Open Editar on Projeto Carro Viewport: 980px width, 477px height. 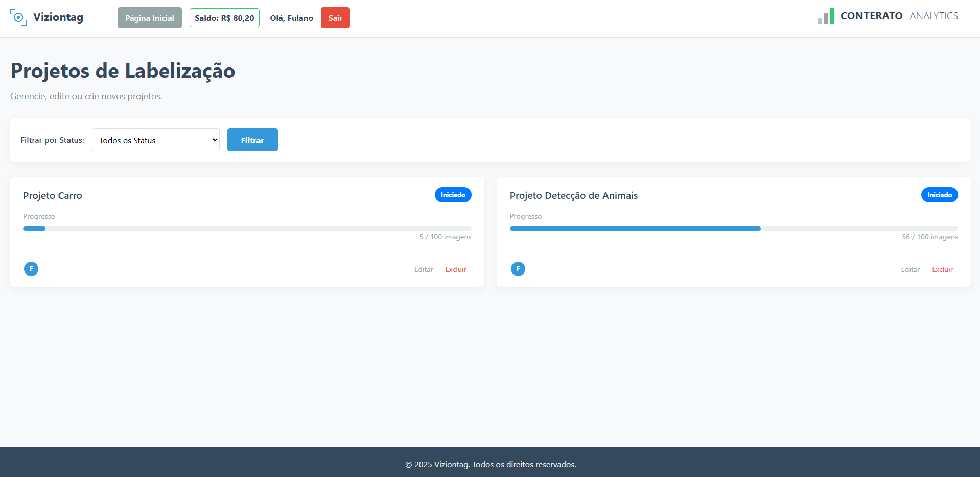tap(423, 269)
